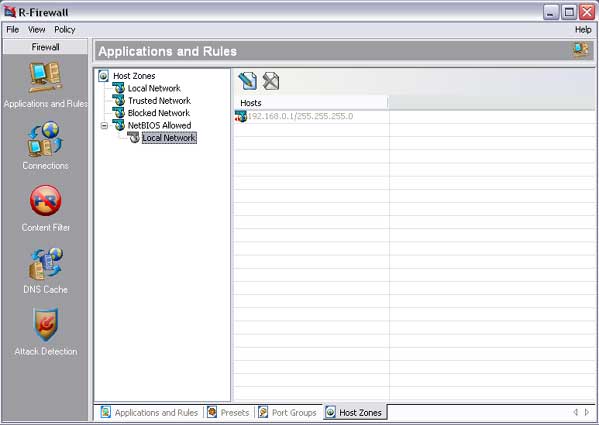The image size is (599, 425).
Task: Click the Blocked Network zone icon
Action: click(x=118, y=112)
